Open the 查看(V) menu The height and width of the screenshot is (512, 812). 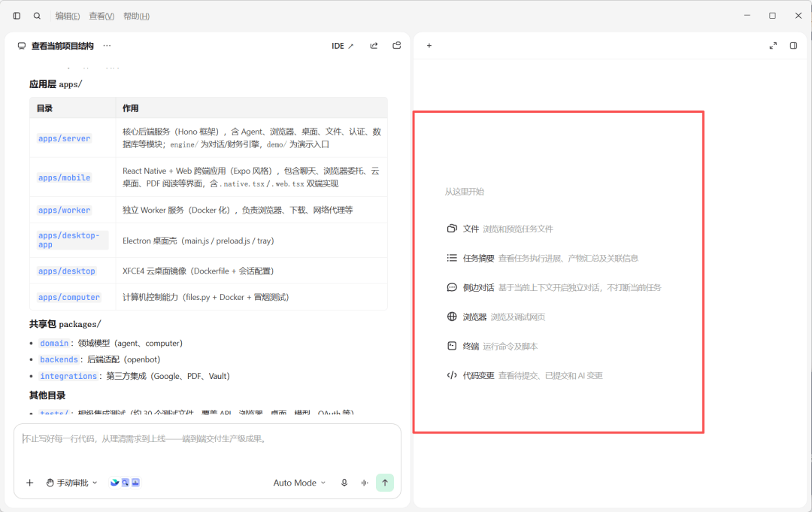click(x=101, y=16)
